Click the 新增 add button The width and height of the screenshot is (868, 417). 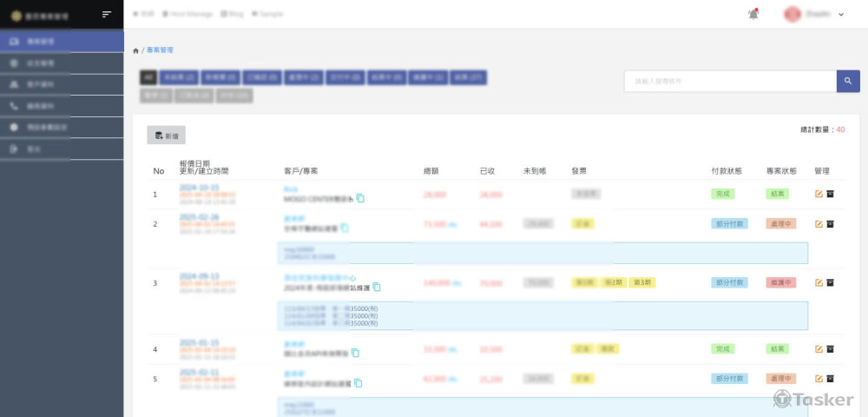(x=166, y=136)
